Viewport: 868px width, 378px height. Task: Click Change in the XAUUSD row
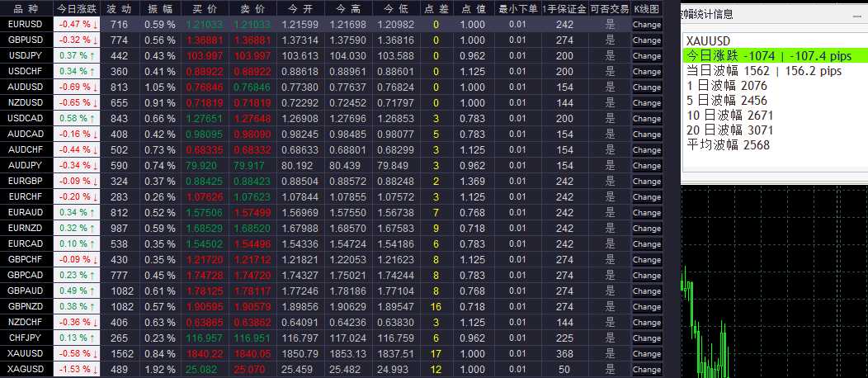pos(647,353)
